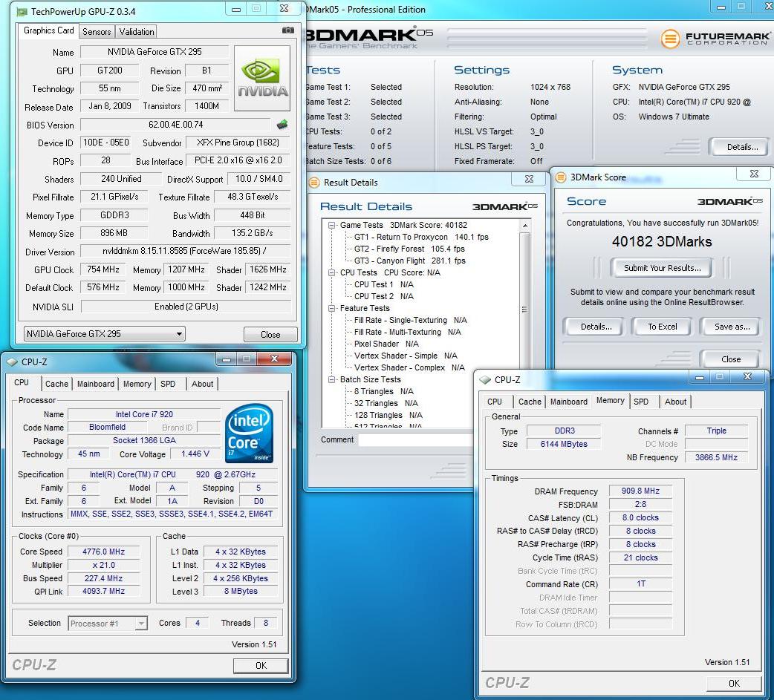The image size is (774, 700).
Task: Click the NVIDIA logo in GPU-Z
Action: tap(262, 78)
